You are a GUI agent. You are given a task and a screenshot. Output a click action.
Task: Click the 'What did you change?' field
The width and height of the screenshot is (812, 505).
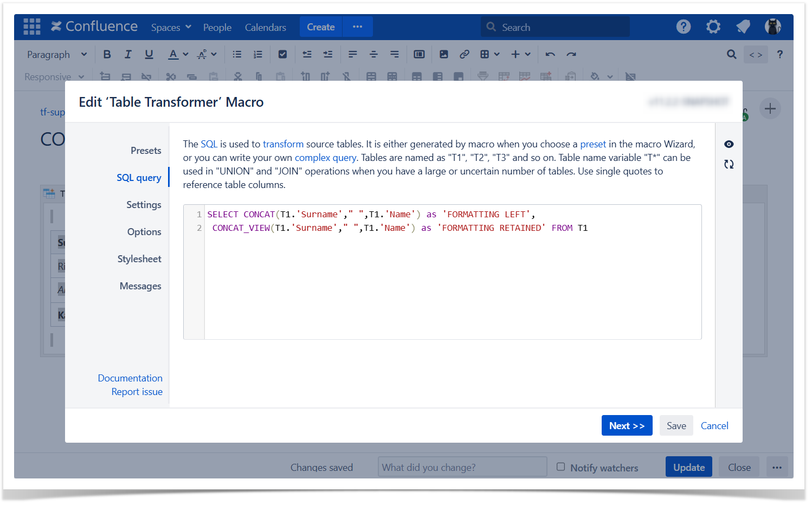(x=462, y=467)
